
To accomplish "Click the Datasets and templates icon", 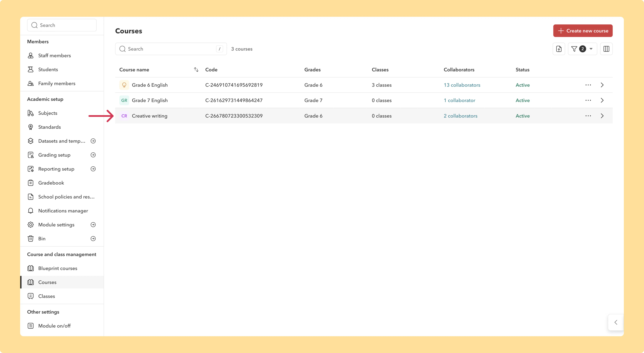I will (31, 141).
